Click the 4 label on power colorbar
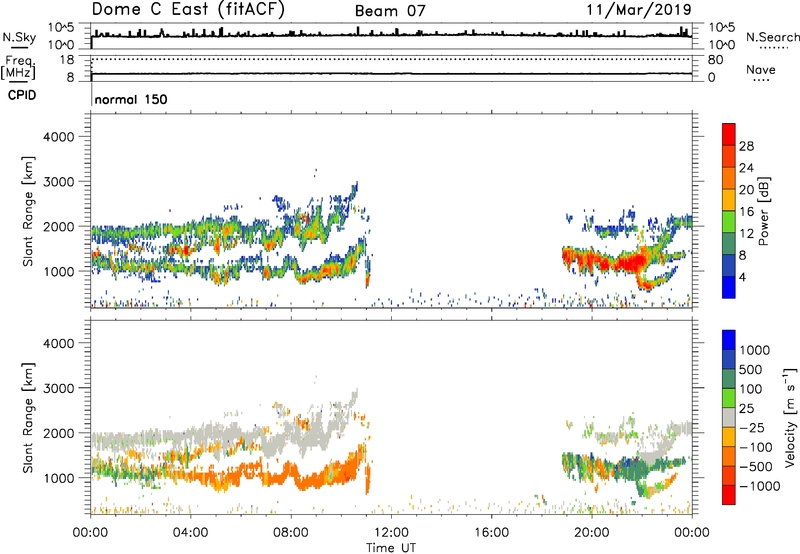 coord(742,277)
